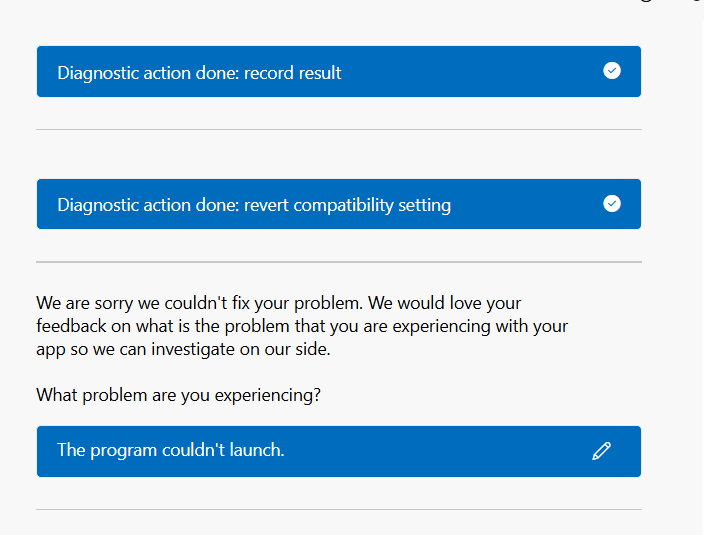
Task: Click the word "feedback" in the message
Action: click(72, 327)
